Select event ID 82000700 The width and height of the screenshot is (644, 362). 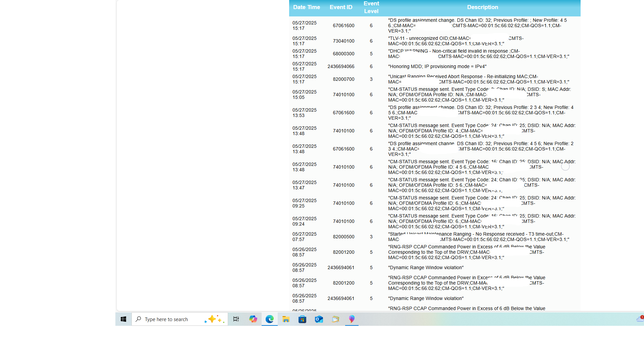pos(343,79)
